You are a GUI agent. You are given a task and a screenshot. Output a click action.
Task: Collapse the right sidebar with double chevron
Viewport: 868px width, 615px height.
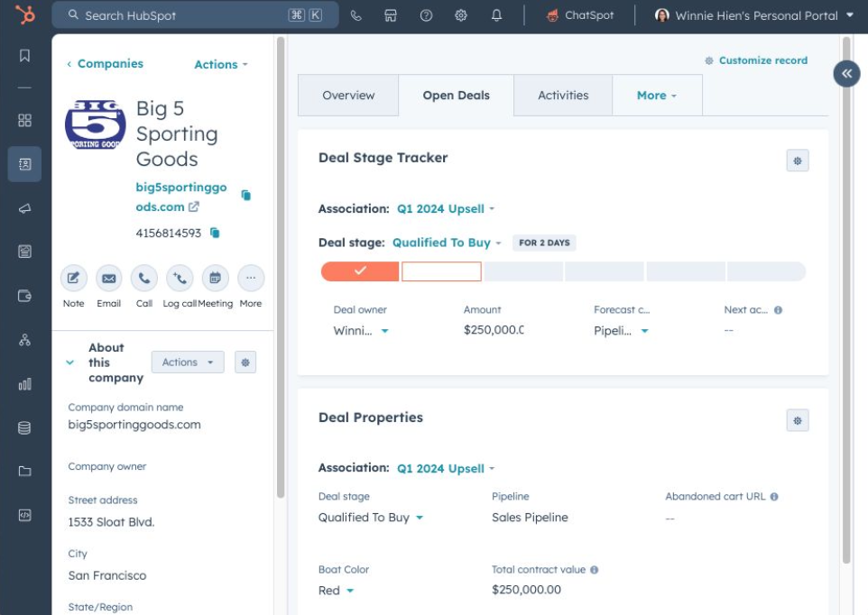click(846, 73)
